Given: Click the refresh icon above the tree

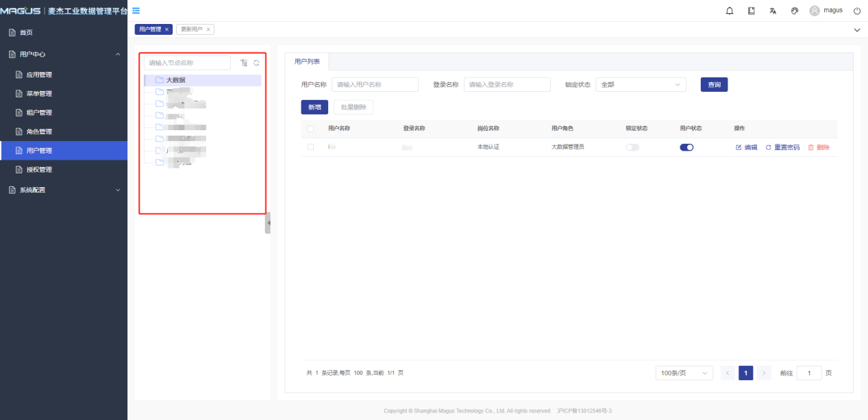Looking at the screenshot, I should click(256, 63).
